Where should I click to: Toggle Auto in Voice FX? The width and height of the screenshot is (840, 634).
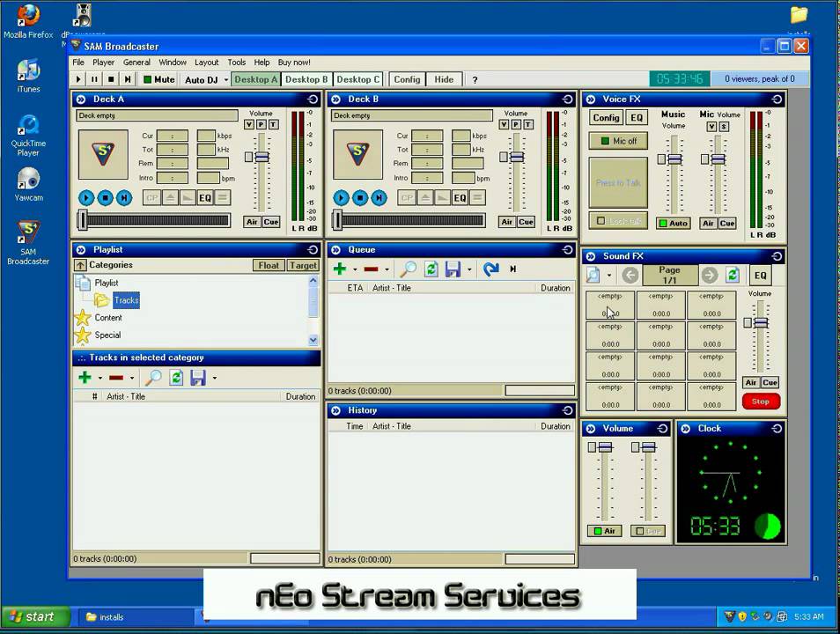[x=674, y=224]
